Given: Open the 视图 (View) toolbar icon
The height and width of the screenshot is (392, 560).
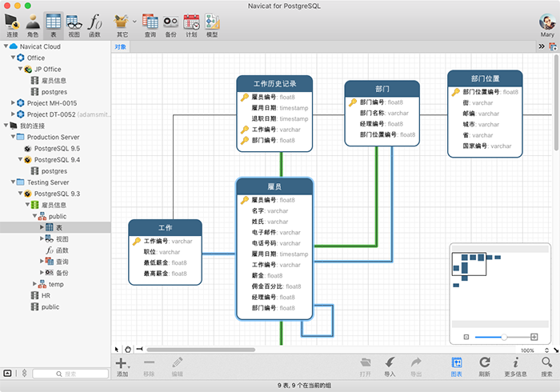Looking at the screenshot, I should pyautogui.click(x=74, y=25).
